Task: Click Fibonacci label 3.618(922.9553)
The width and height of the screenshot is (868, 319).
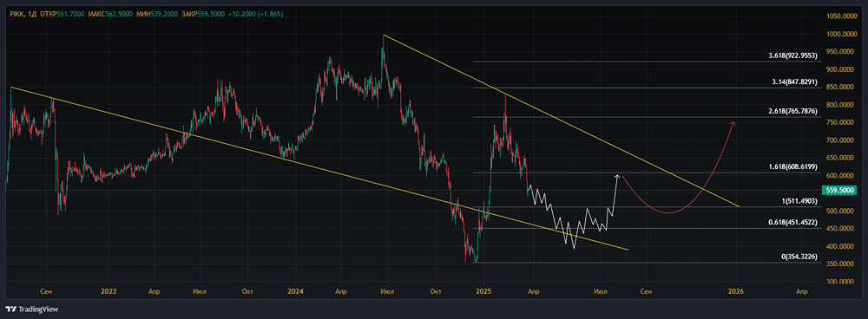Action: coord(792,55)
